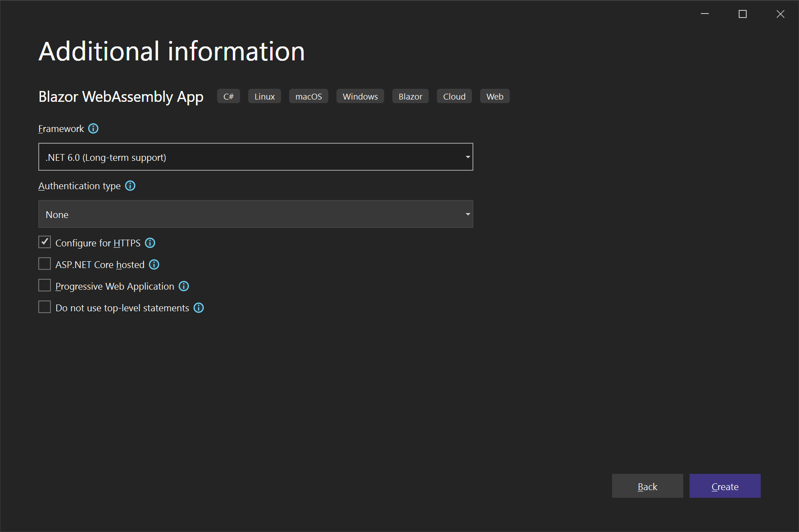Click the top-level statements info icon

199,308
